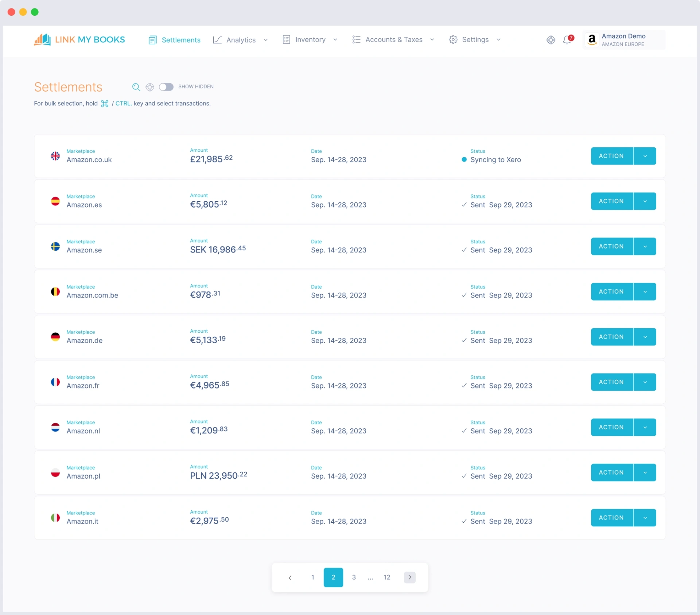Click the CTRL. key hint text
This screenshot has width=700, height=615.
pos(124,104)
